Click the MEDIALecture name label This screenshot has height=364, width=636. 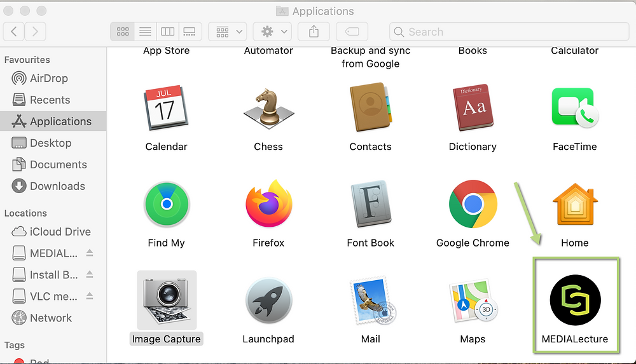[575, 339]
